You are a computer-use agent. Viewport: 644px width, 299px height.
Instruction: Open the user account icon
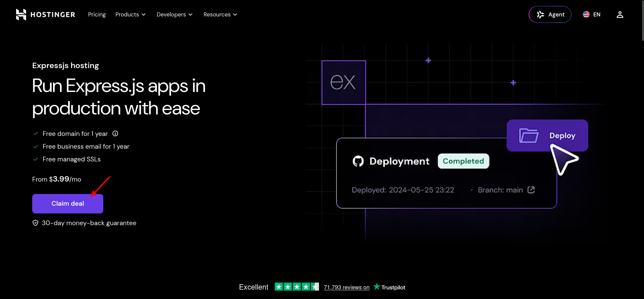pos(620,14)
